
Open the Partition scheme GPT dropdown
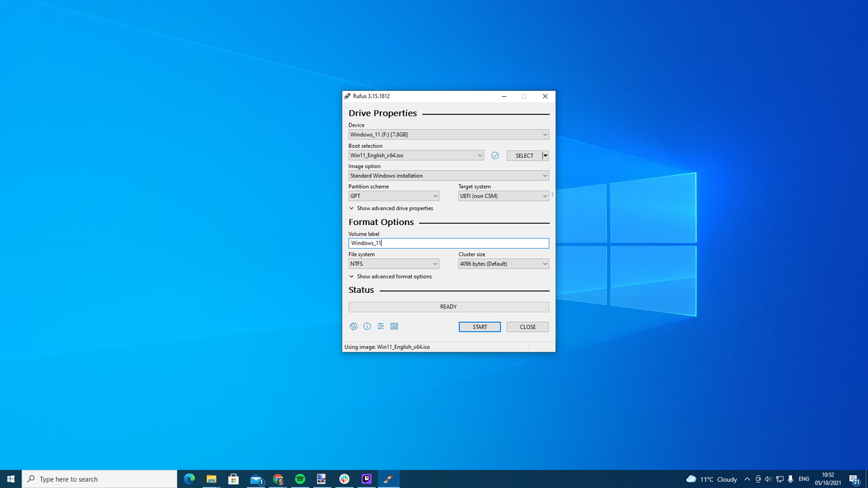pyautogui.click(x=394, y=196)
